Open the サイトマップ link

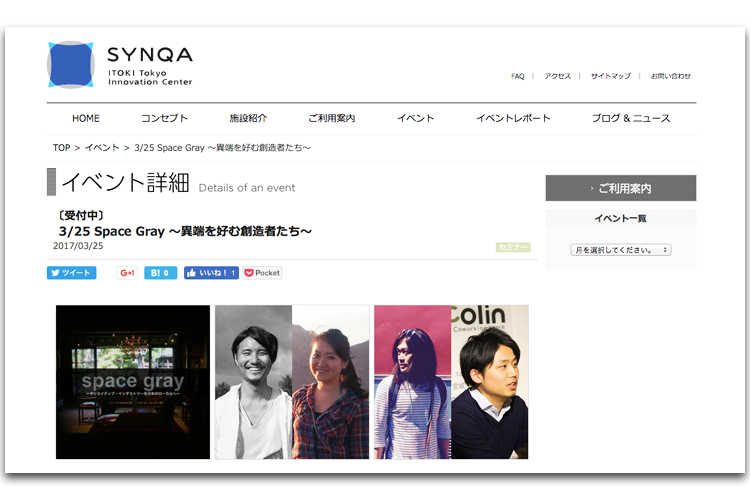[611, 76]
